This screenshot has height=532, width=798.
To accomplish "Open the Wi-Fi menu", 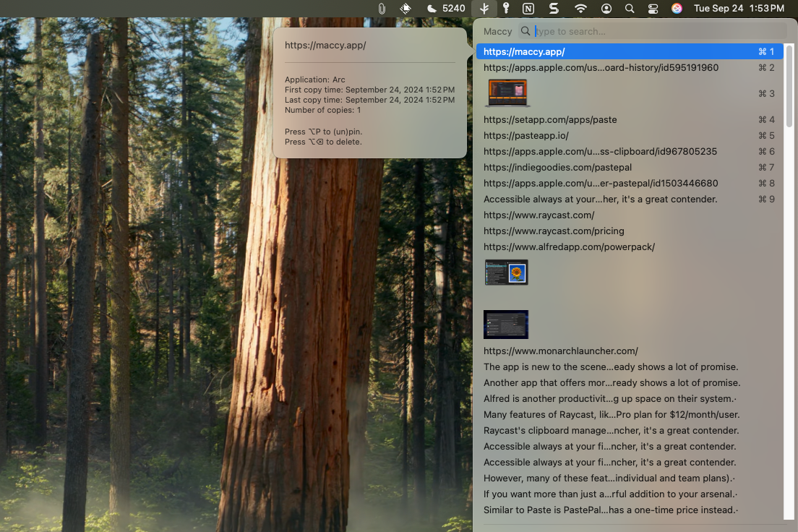I will tap(580, 8).
